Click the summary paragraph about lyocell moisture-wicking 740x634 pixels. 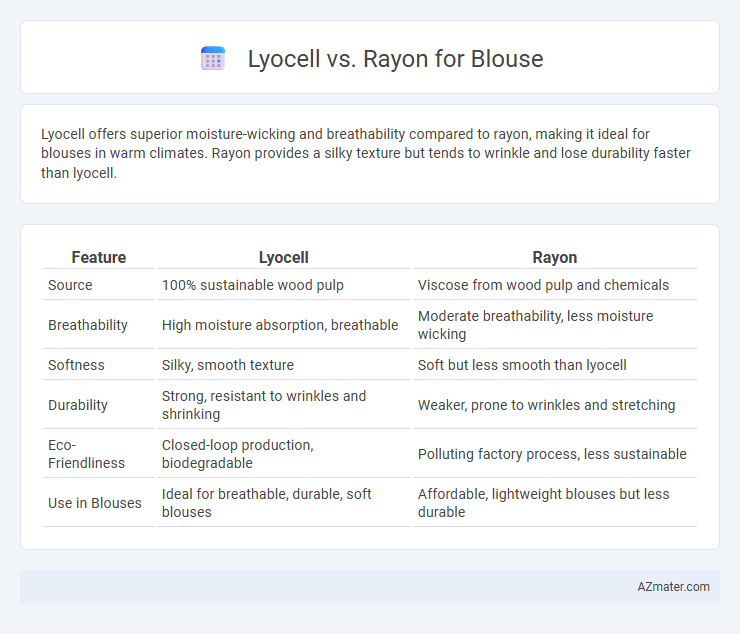coord(366,153)
